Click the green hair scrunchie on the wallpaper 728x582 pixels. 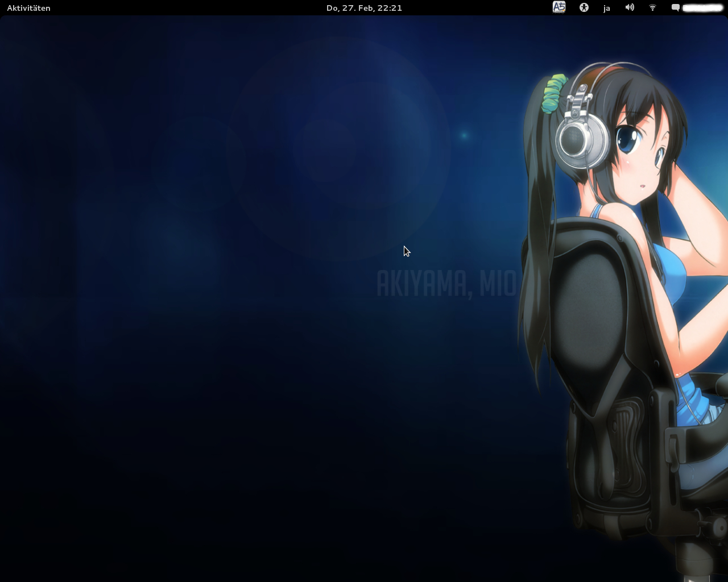(554, 93)
